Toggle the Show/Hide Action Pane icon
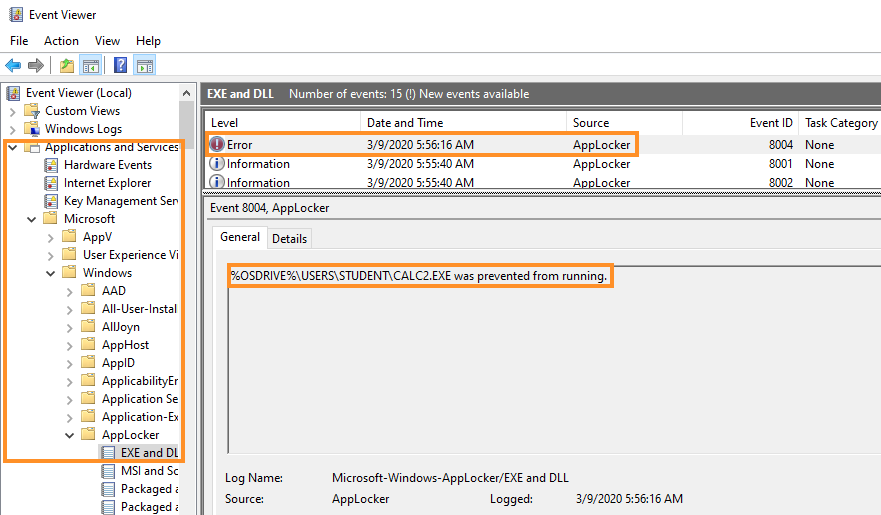 (x=144, y=66)
